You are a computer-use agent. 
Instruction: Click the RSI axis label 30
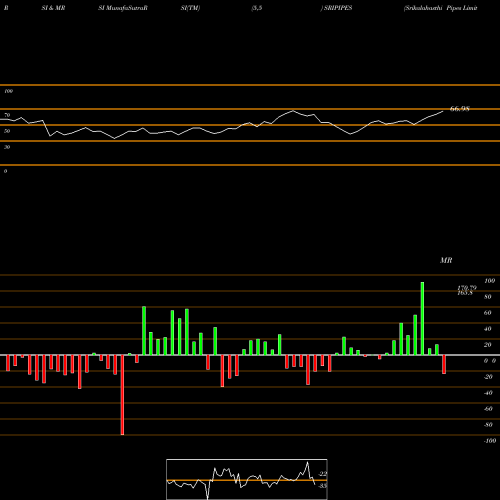[7, 147]
